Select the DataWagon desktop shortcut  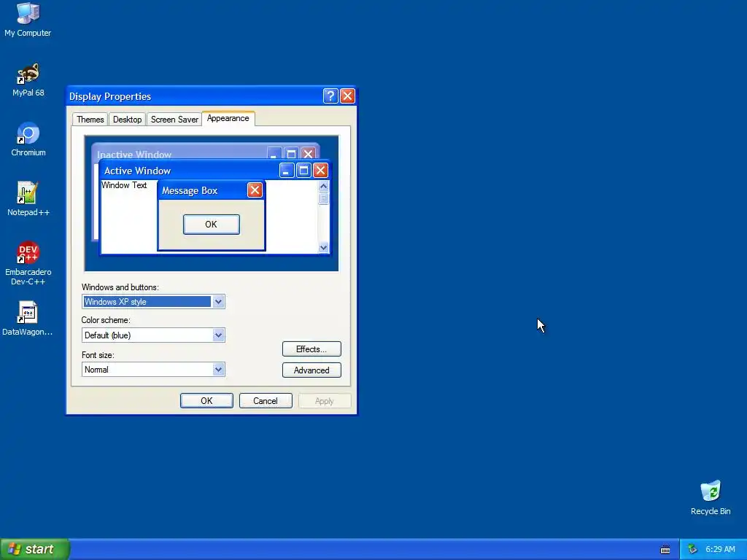point(28,319)
